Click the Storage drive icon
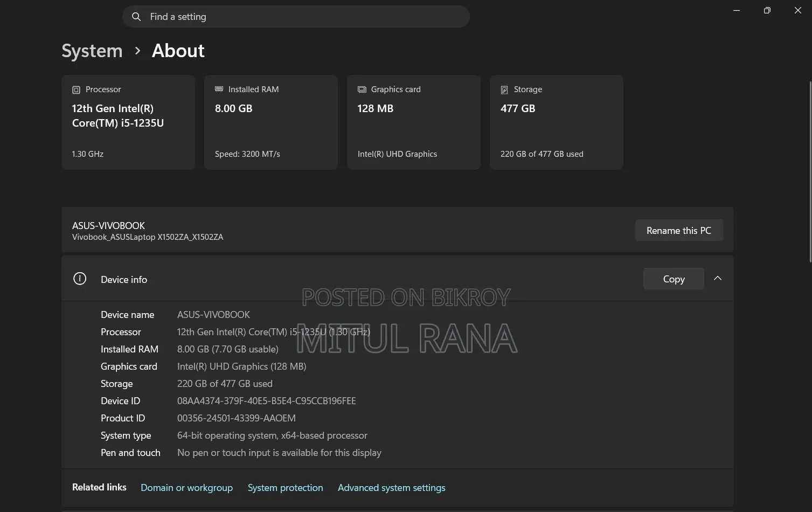 [504, 90]
